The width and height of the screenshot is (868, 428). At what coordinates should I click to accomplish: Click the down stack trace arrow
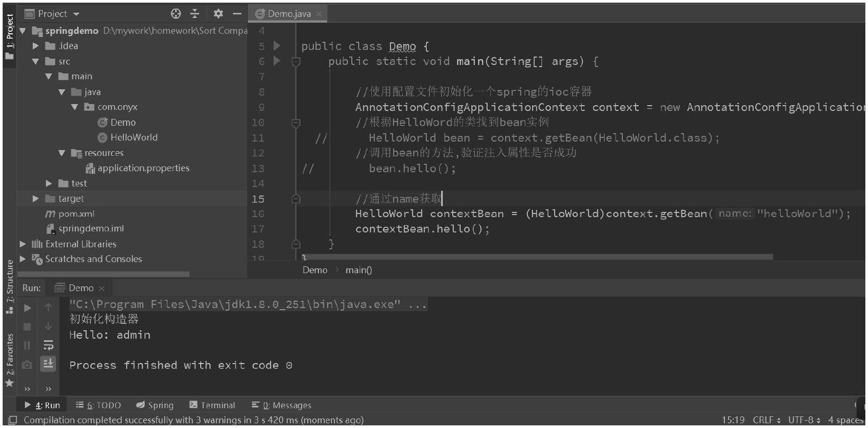48,327
